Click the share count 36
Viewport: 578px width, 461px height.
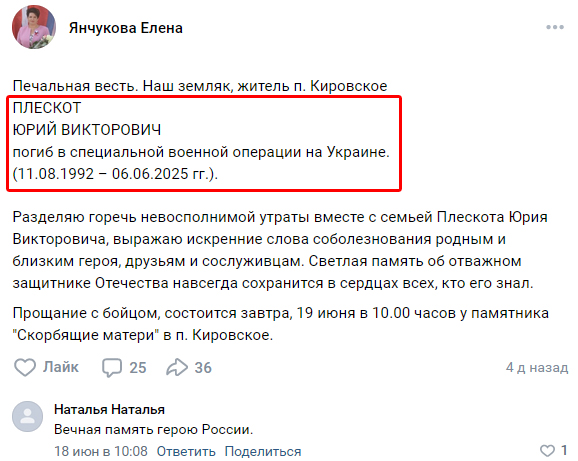(203, 368)
